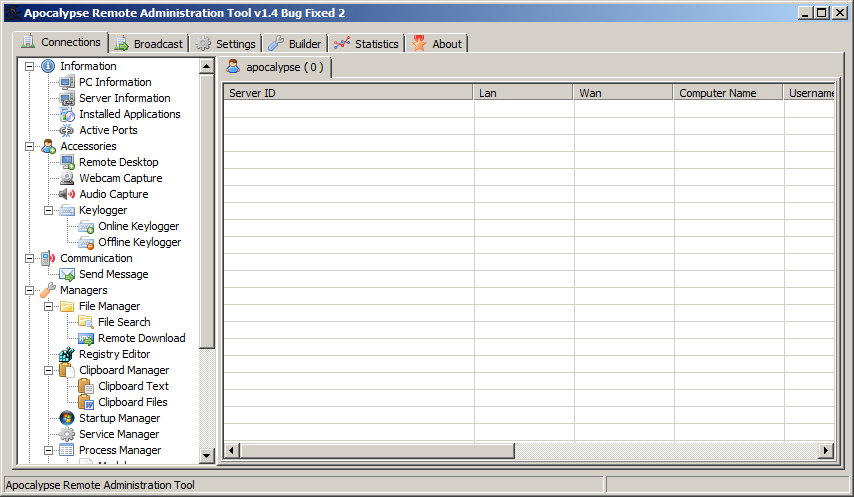Click the Installed Applications icon
854x497 pixels.
point(67,114)
